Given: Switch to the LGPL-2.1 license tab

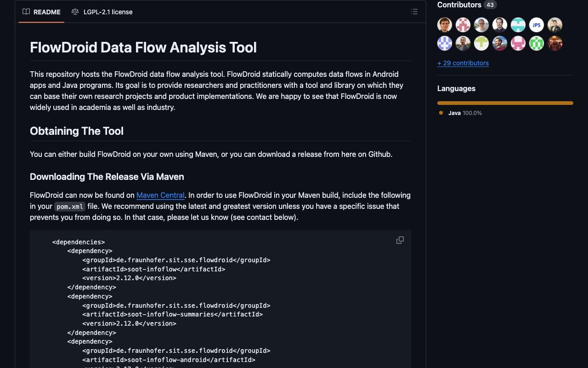Looking at the screenshot, I should [102, 12].
